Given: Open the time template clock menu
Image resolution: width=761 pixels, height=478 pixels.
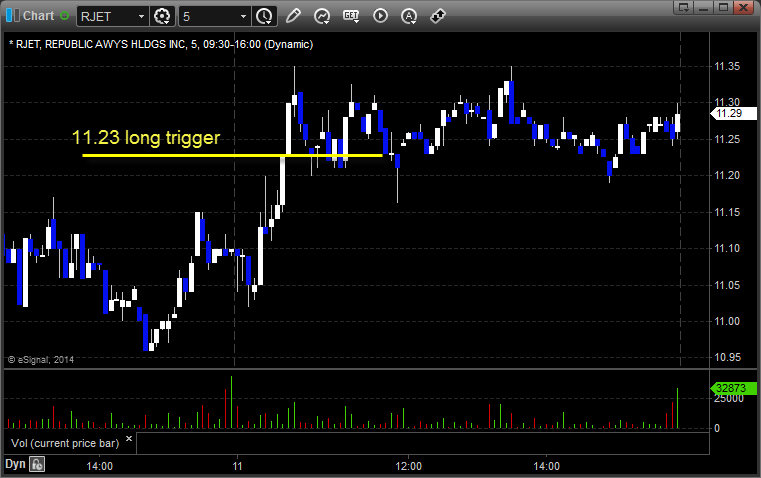Looking at the screenshot, I should [x=265, y=16].
